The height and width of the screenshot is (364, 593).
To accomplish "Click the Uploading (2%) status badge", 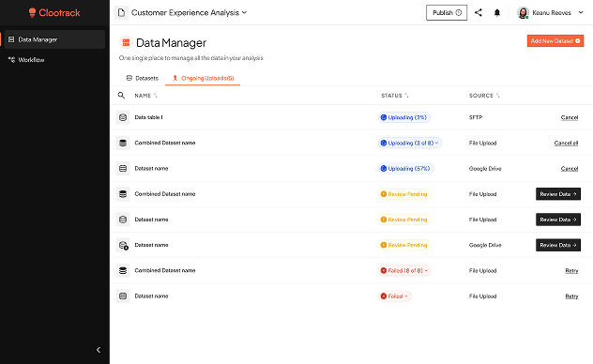I will click(404, 117).
